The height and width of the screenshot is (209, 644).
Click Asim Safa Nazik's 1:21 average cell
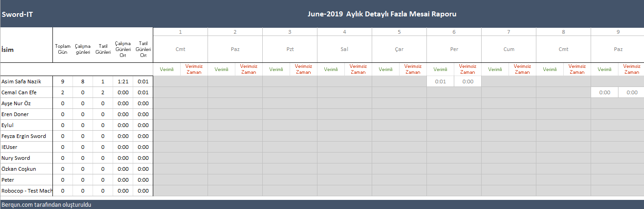[123, 82]
